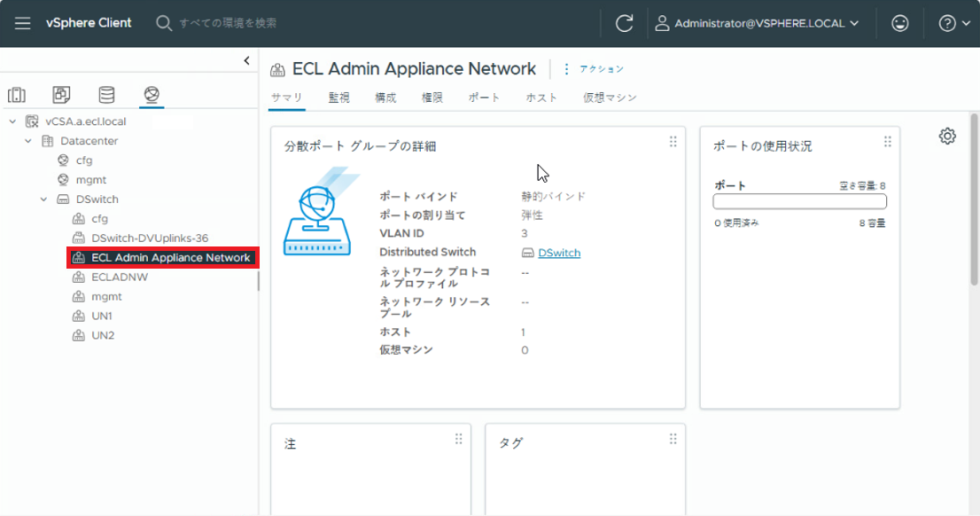Screen dimensions: 980x516
Task: Open the ポート tab
Action: (484, 98)
